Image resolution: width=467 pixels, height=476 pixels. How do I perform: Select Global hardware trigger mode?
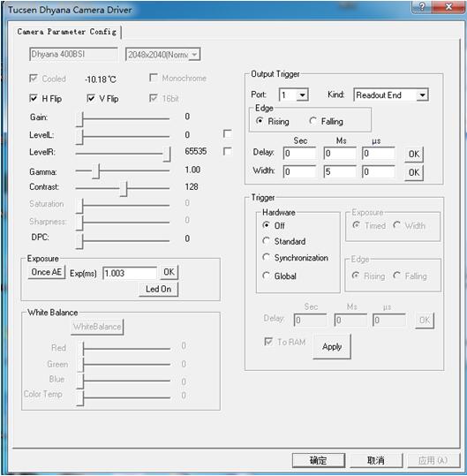click(266, 276)
